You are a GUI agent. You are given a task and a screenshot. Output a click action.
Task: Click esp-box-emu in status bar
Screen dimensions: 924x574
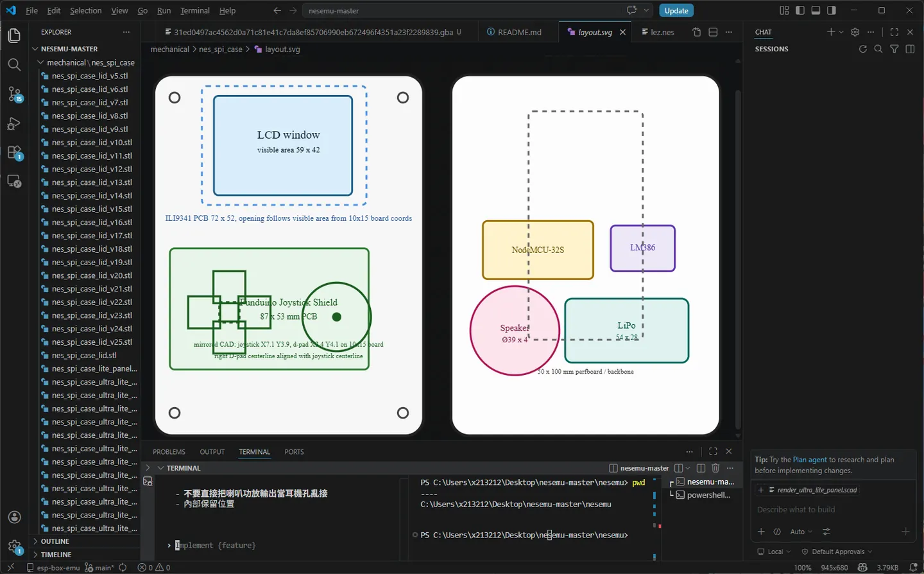tap(53, 568)
